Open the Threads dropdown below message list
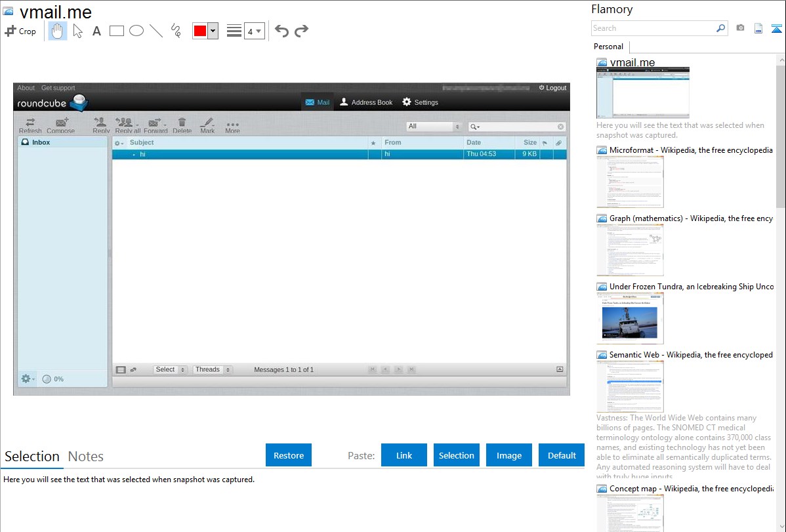 (x=212, y=369)
